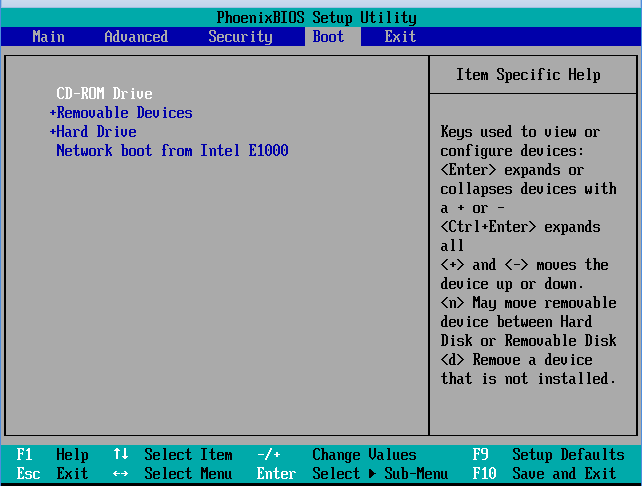Click the Select Menu legend text
Viewport: 642px width, 486px height.
(188, 474)
